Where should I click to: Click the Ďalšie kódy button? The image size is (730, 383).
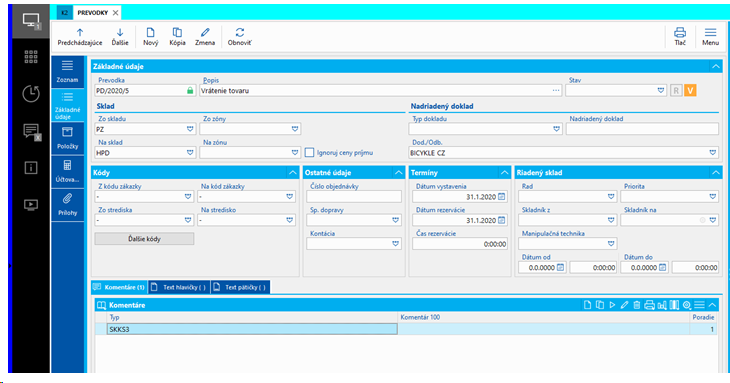[x=144, y=239]
